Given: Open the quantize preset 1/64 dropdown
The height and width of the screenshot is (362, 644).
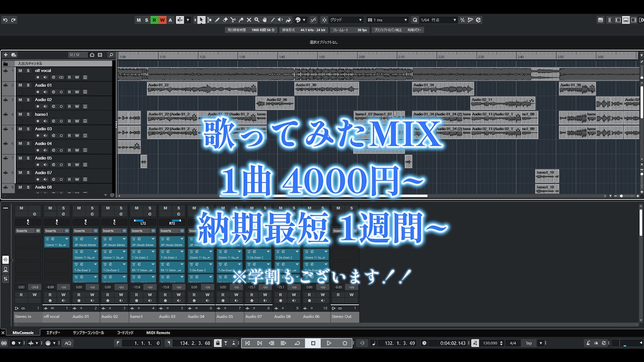Looking at the screenshot, I should point(439,20).
